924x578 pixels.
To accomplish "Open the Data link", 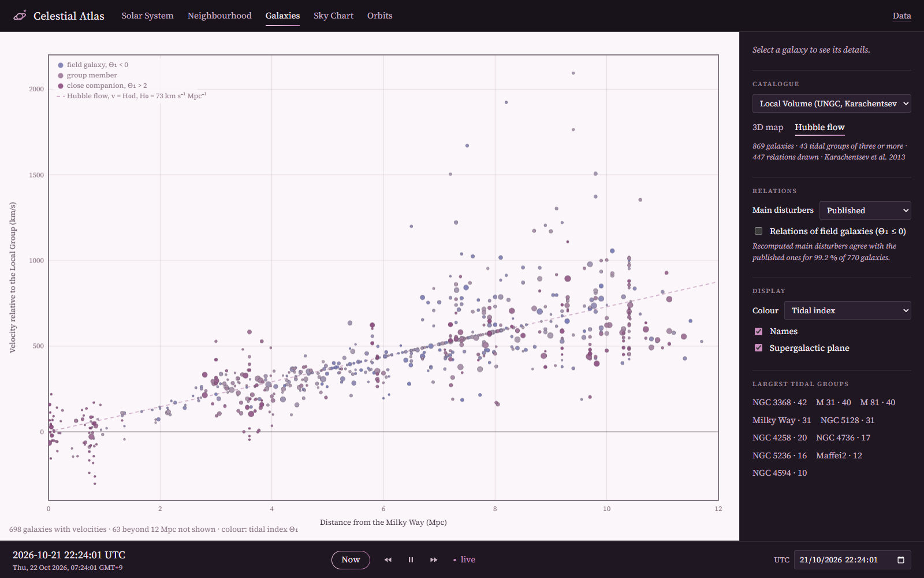I will tap(901, 16).
